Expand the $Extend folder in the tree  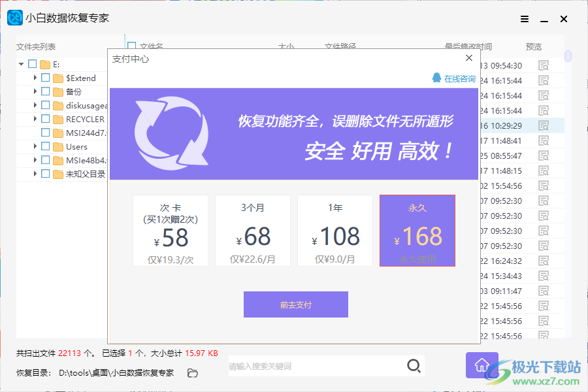pos(35,77)
